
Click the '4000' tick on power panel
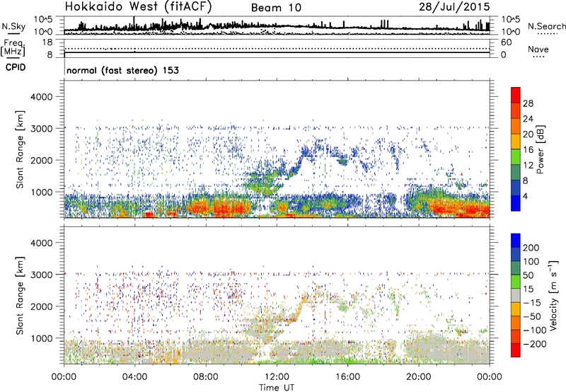tap(42, 97)
